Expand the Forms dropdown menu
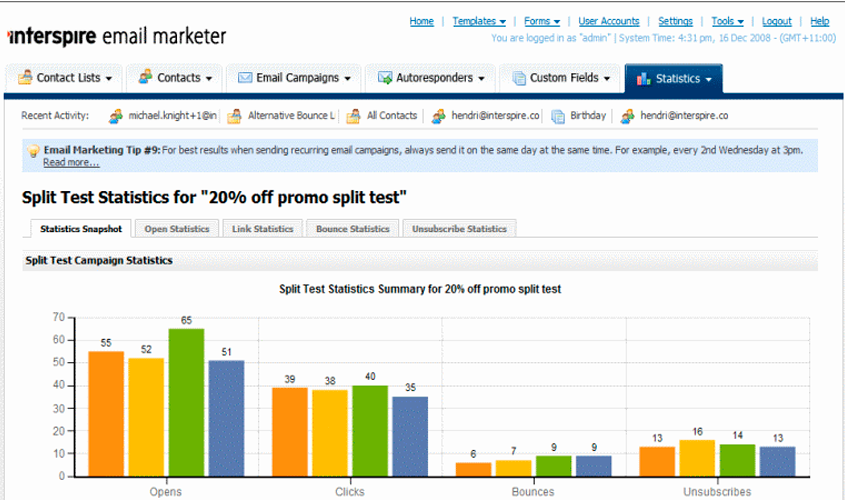Screen dimensions: 845x500 point(541,21)
